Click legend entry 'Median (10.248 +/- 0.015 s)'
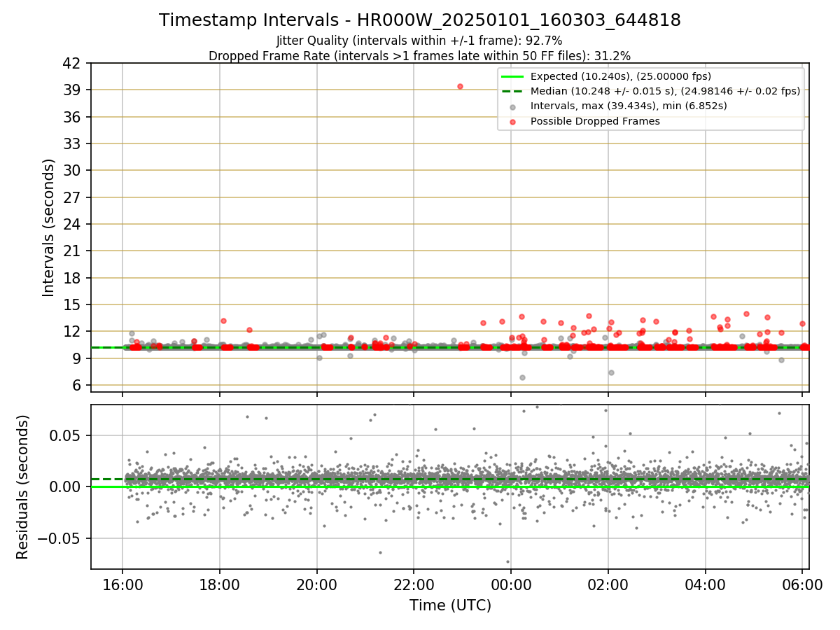Screen dimensions: 840x630 click(665, 91)
